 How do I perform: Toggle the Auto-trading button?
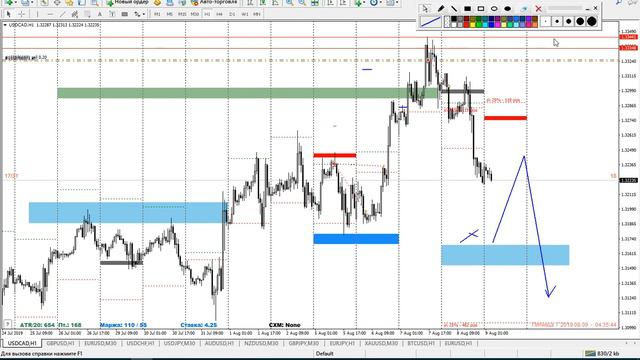tap(214, 2)
